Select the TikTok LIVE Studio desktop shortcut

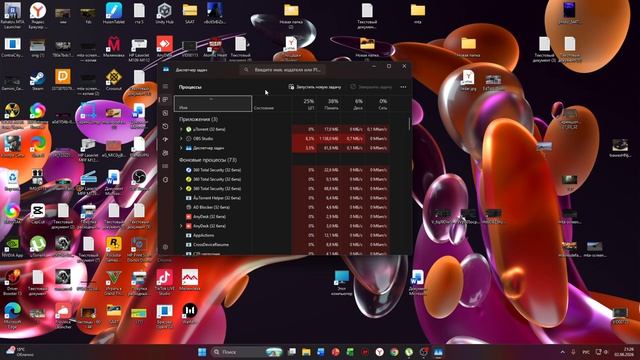tap(164, 282)
